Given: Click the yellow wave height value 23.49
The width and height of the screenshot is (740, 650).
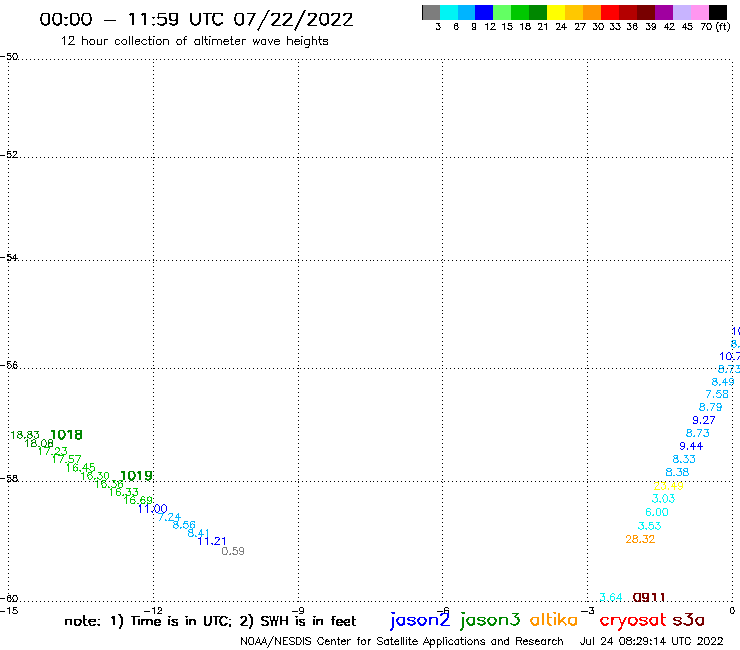Looking at the screenshot, I should point(668,486).
